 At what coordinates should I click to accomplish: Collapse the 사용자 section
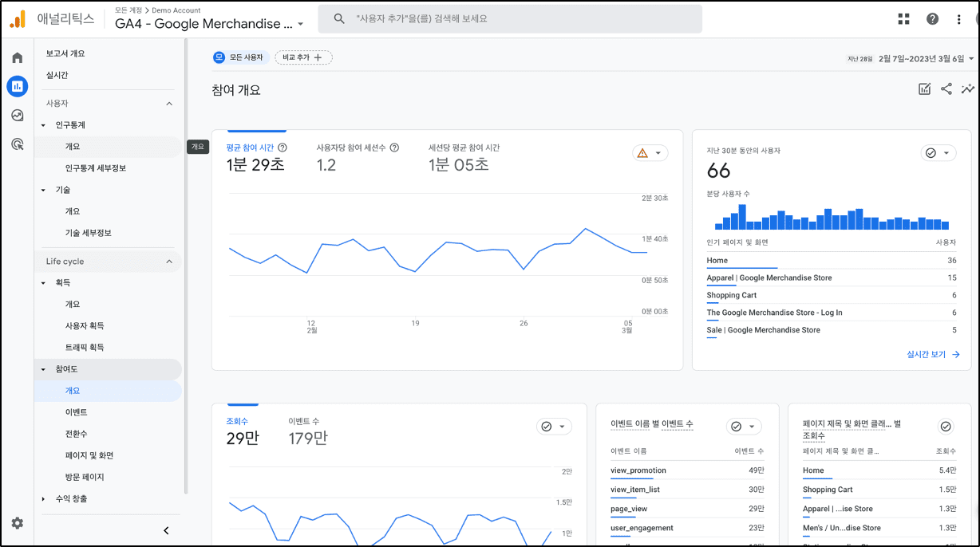[169, 104]
